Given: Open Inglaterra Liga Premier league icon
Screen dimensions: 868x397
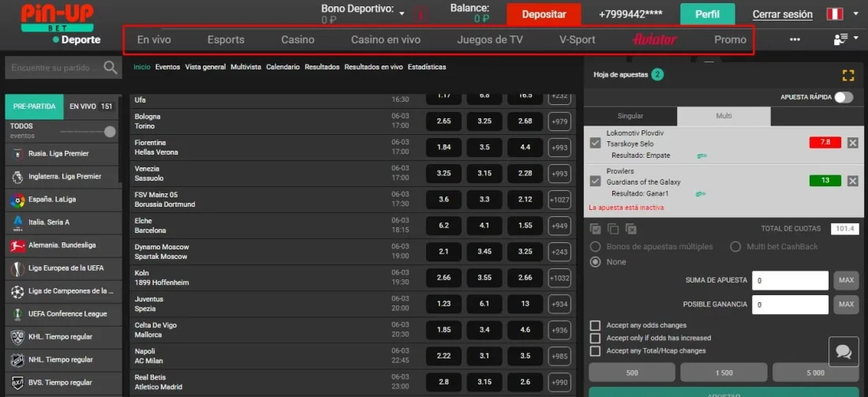Looking at the screenshot, I should pos(17,177).
